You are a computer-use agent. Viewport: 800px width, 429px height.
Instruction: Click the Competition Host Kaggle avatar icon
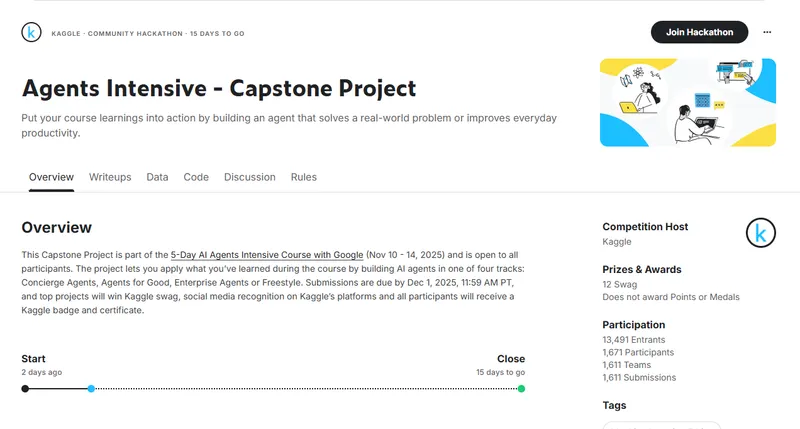pyautogui.click(x=761, y=233)
